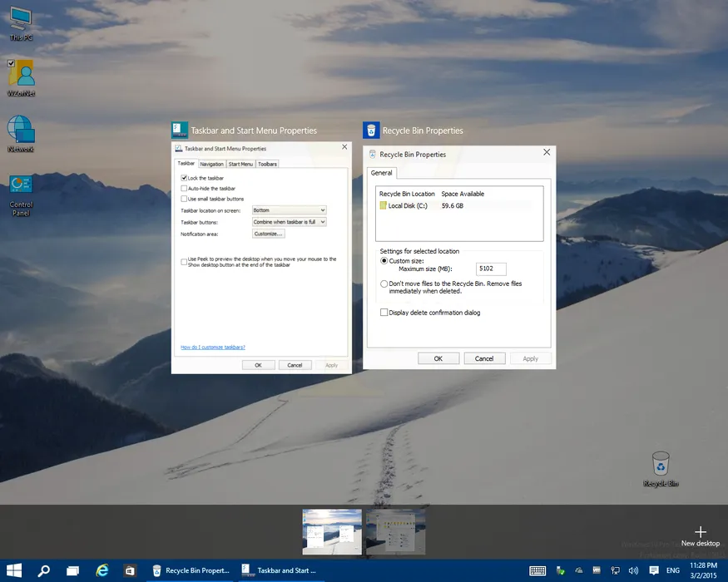Click the Windows Start button

tap(14, 570)
